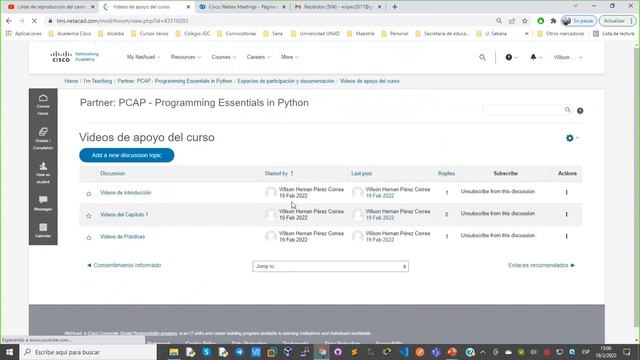Click Espacios de participación y documentación breadcrumb
This screenshot has height=360, width=640.
[x=286, y=81]
